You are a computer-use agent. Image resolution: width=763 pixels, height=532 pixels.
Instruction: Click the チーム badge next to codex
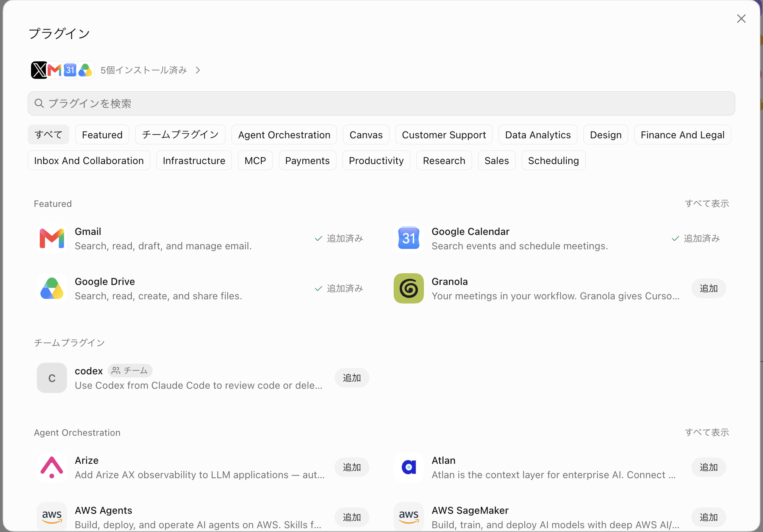pyautogui.click(x=130, y=371)
